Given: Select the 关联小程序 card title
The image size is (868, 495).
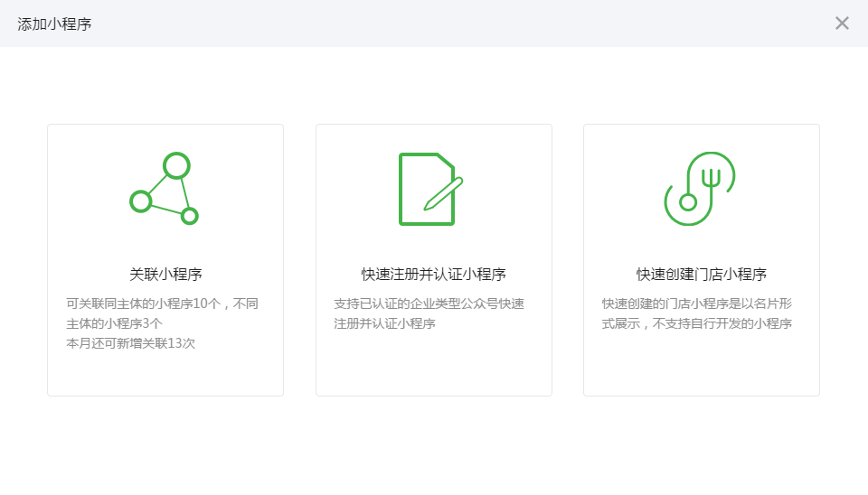Looking at the screenshot, I should point(165,275).
